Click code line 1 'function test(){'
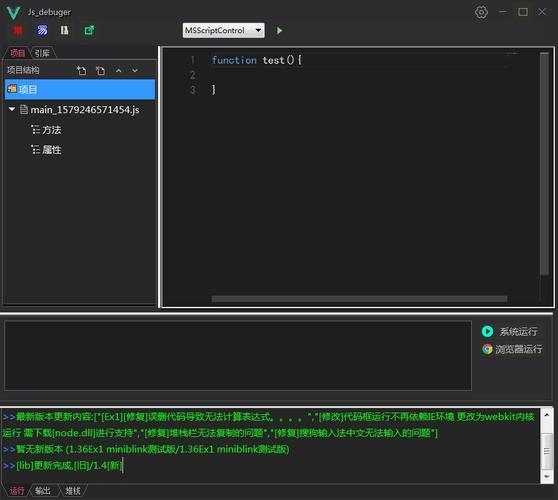 [257, 60]
